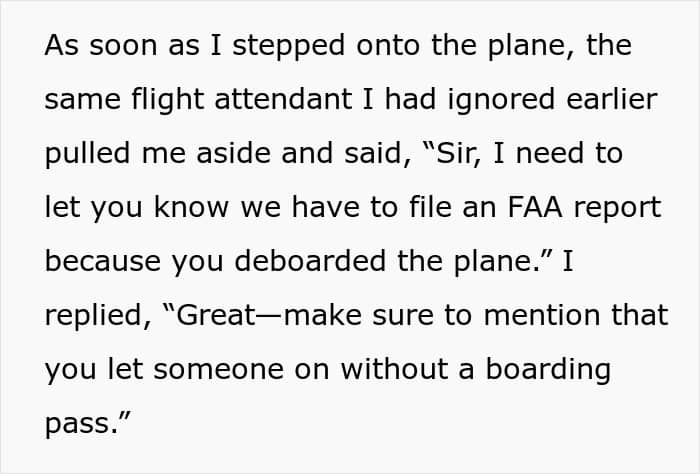Click the word "aside"
The width and height of the screenshot is (700, 474).
(233, 153)
